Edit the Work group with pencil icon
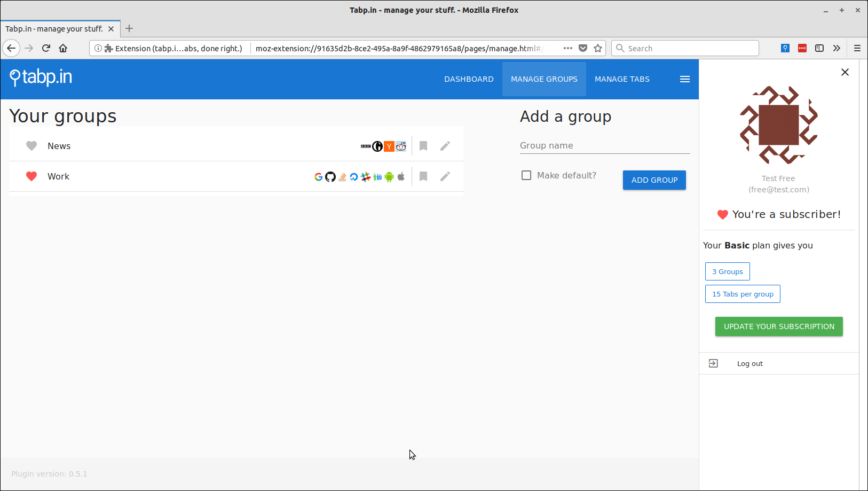 [445, 176]
